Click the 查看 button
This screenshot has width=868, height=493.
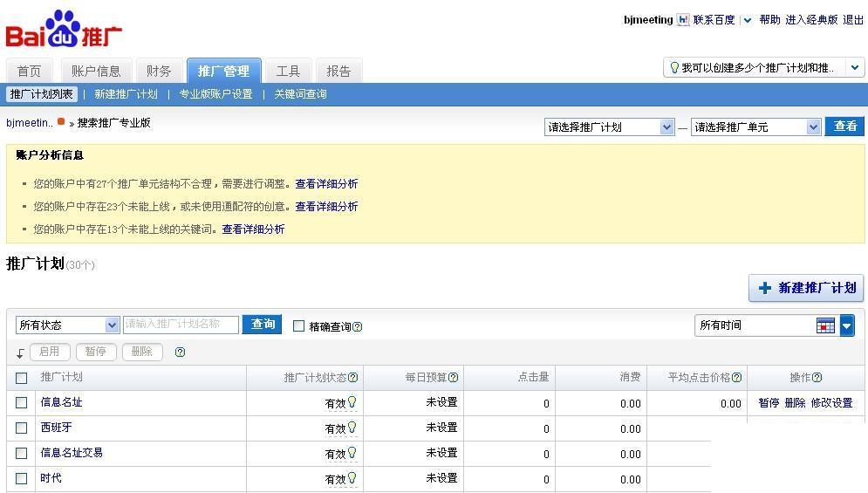click(844, 127)
